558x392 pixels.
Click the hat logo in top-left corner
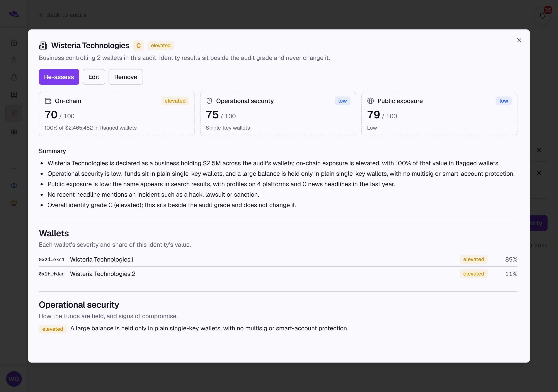coord(14,14)
